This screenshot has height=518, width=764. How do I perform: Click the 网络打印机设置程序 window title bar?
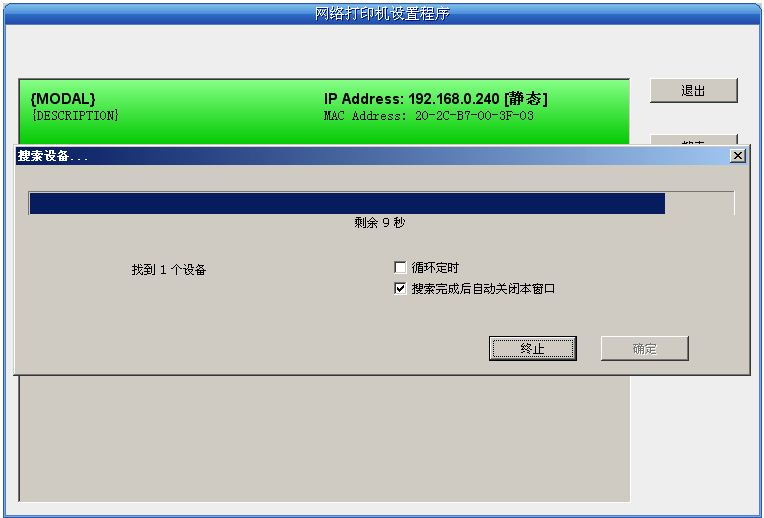pyautogui.click(x=382, y=14)
